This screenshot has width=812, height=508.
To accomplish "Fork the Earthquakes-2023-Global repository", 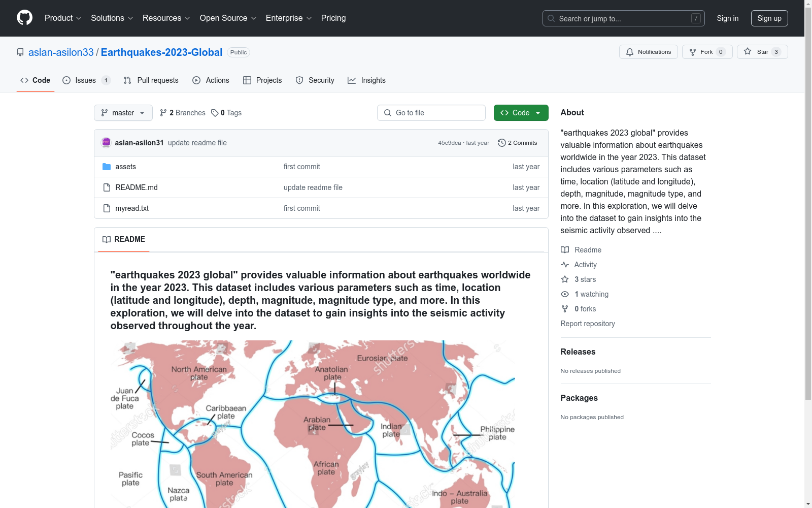I will (x=707, y=52).
